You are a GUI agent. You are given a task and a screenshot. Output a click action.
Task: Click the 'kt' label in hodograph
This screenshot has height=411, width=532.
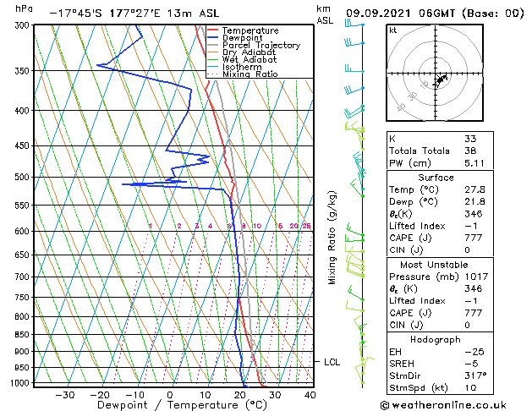[x=393, y=30]
